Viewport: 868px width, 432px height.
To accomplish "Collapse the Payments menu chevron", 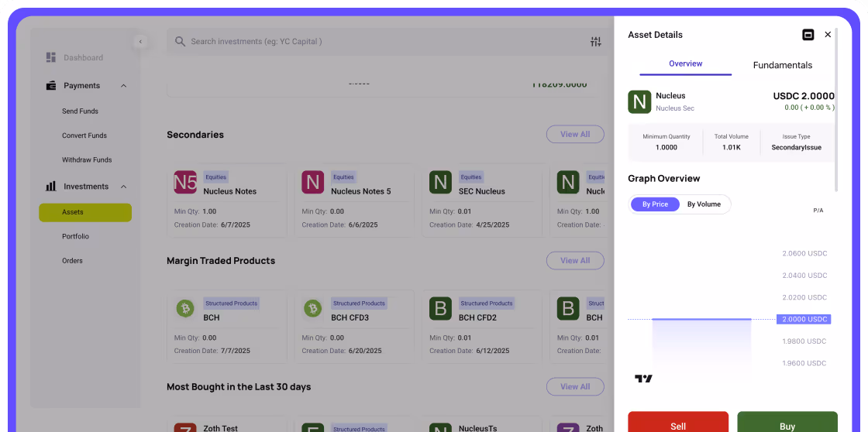I will [x=123, y=86].
